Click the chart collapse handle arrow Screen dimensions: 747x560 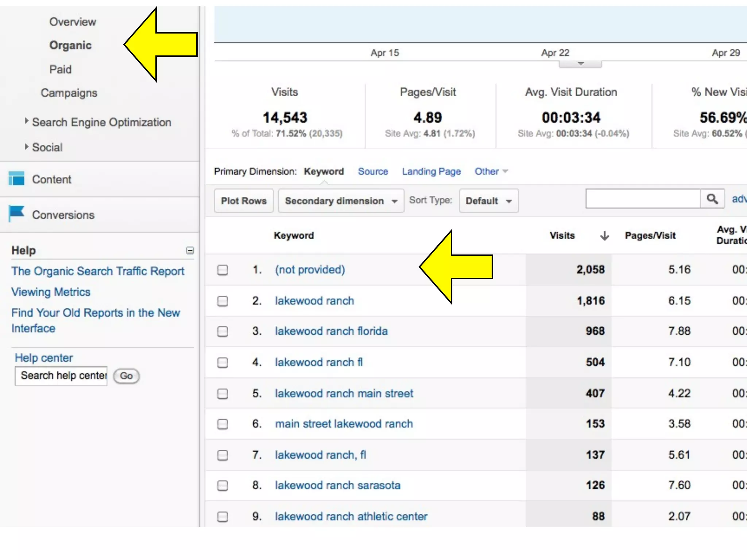(580, 64)
